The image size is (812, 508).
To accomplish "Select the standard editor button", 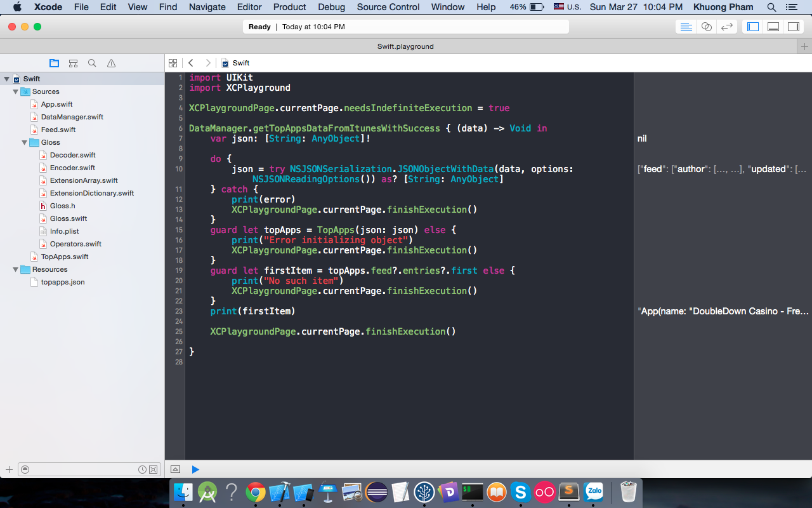I will click(x=686, y=27).
